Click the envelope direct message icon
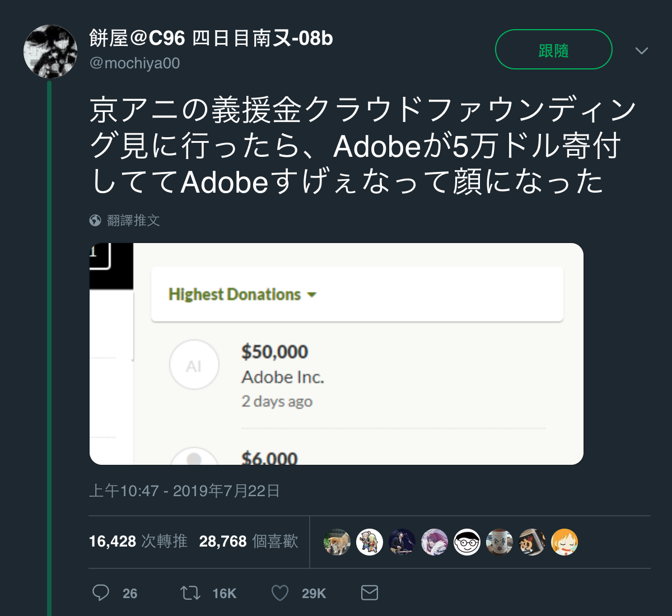This screenshot has height=616, width=672. 370,592
